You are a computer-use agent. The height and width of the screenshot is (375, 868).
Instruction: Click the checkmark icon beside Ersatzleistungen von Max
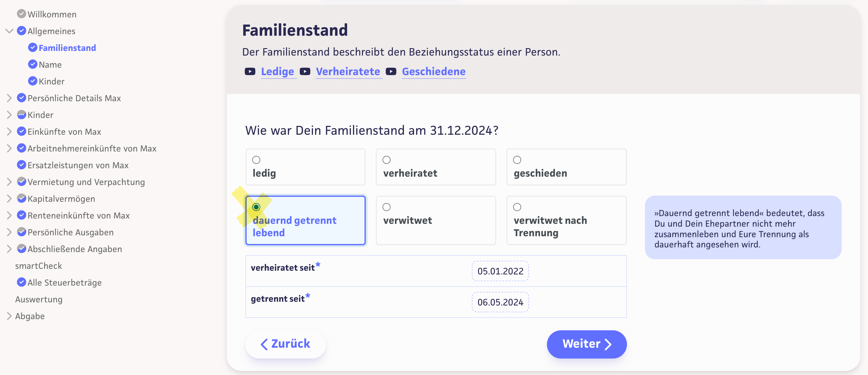21,165
